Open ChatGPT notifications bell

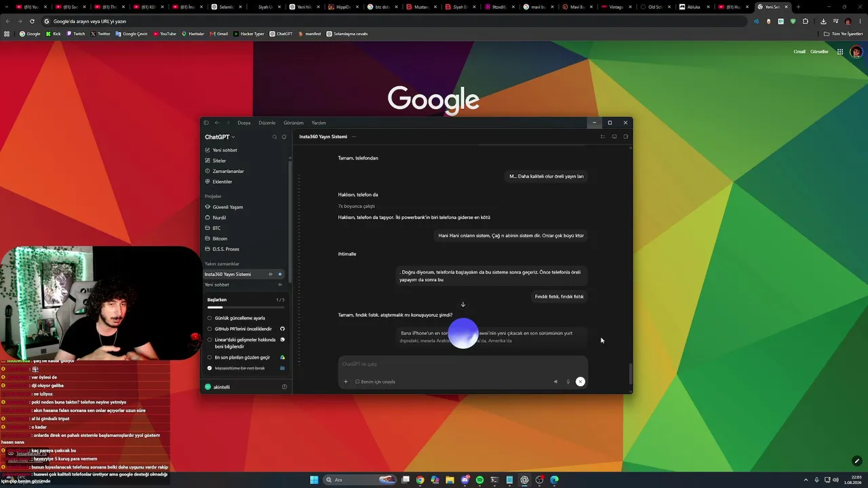(x=284, y=137)
